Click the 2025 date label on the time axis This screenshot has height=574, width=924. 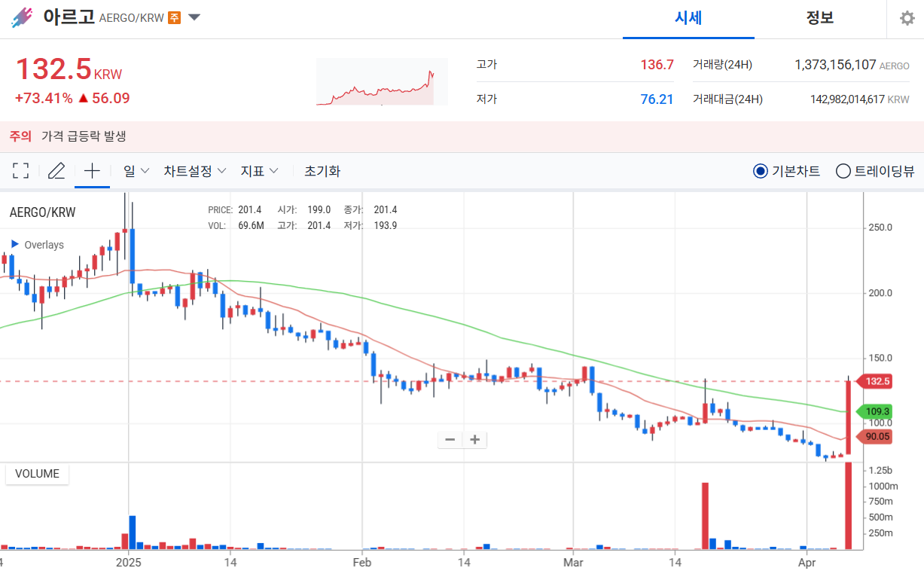click(128, 562)
